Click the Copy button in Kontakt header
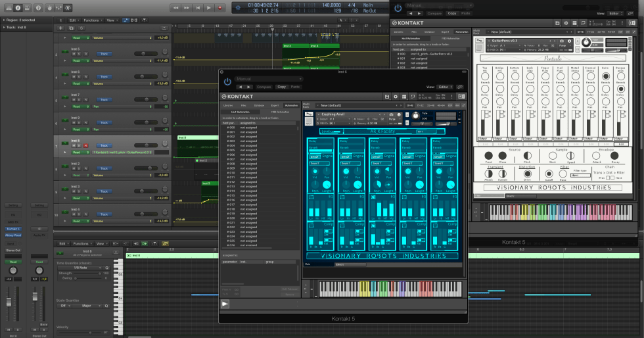 (282, 87)
